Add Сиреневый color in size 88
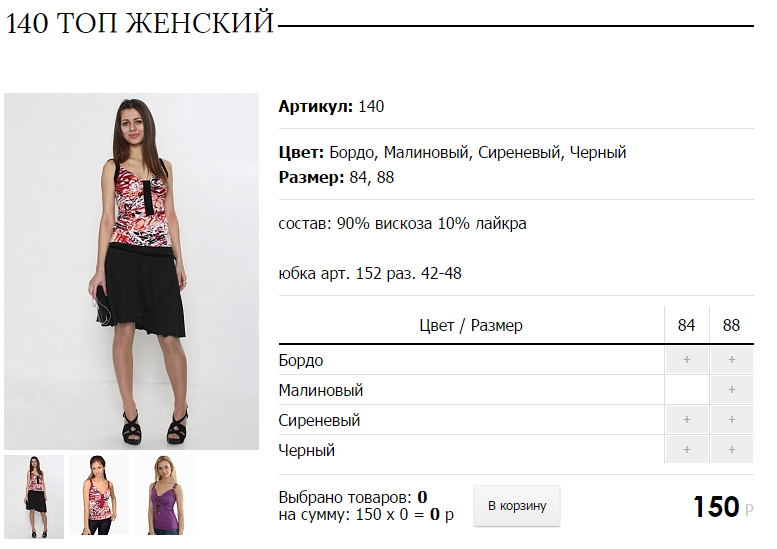Image resolution: width=777 pixels, height=549 pixels. [x=732, y=420]
